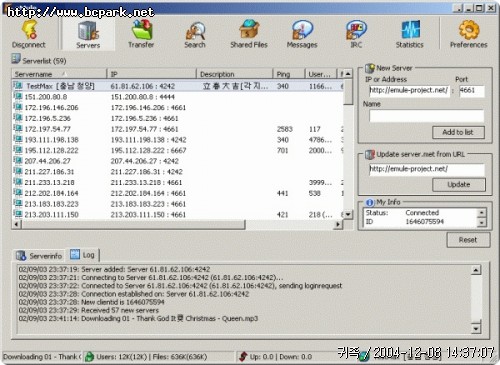The width and height of the screenshot is (500, 365).
Task: Focus the IP or Address input field
Action: [x=409, y=91]
